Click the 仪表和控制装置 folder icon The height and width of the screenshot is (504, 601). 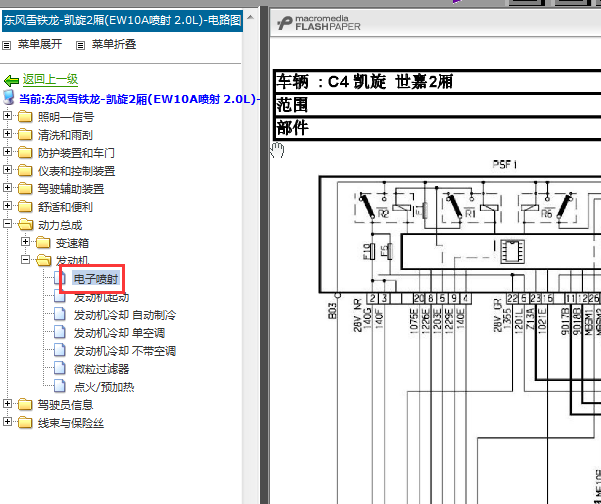pos(25,171)
